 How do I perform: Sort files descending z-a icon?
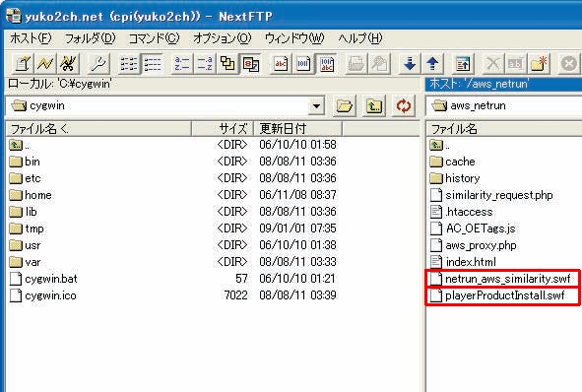pyautogui.click(x=205, y=64)
